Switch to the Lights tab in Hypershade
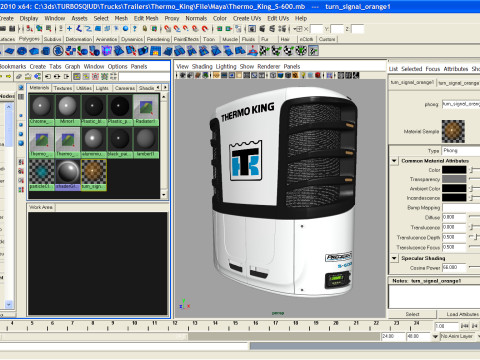 pyautogui.click(x=102, y=88)
